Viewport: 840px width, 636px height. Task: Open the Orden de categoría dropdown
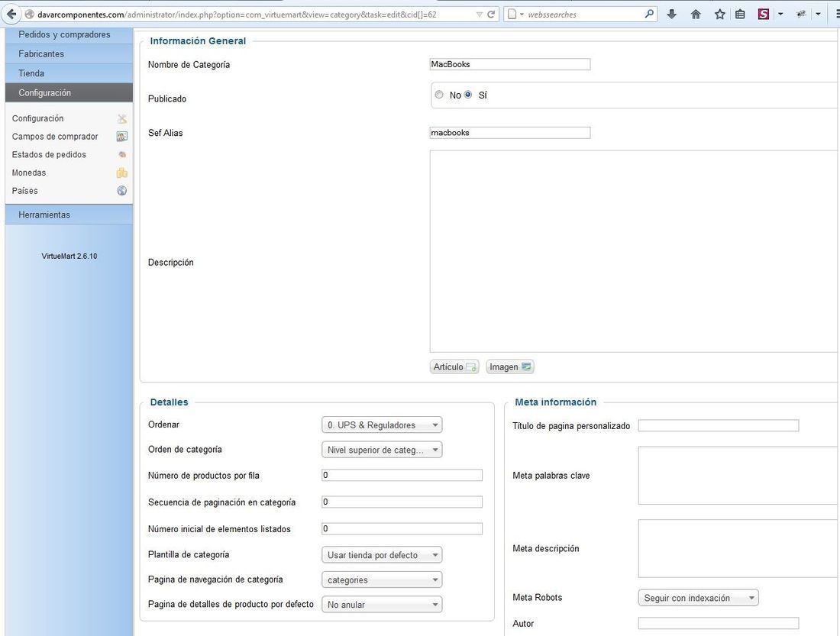click(x=382, y=450)
